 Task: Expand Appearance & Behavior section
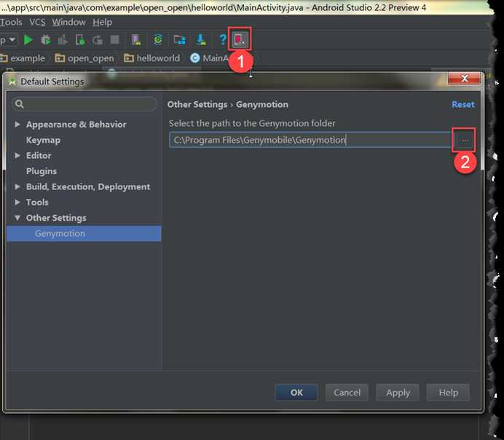(17, 125)
